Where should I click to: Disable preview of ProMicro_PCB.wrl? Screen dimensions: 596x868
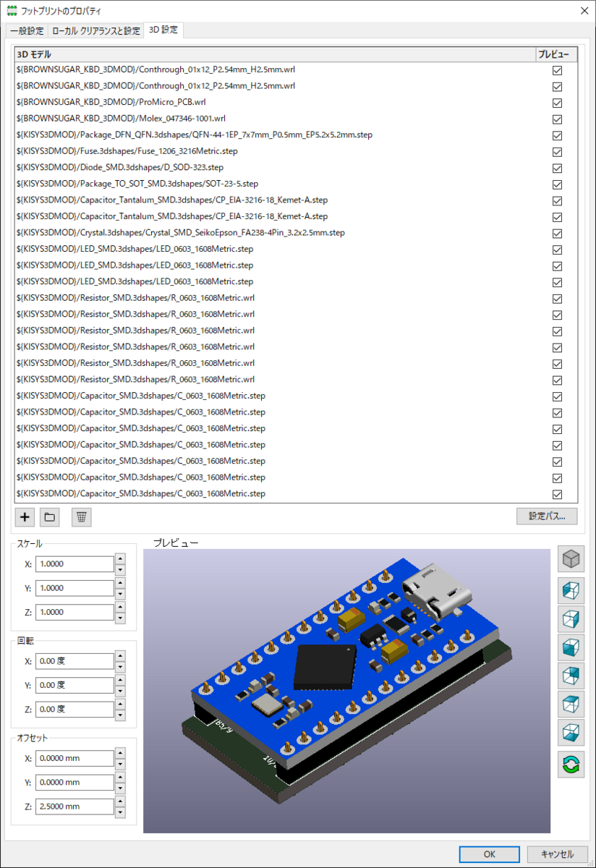[557, 102]
